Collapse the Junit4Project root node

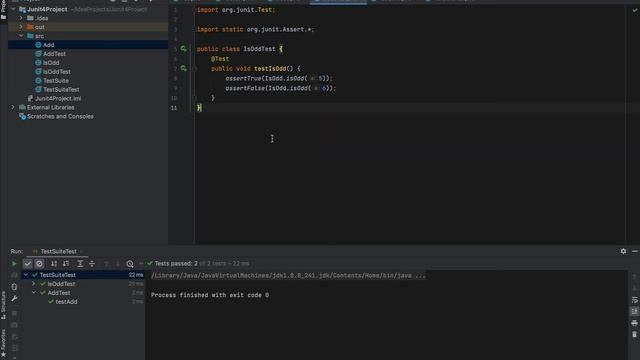(x=13, y=9)
